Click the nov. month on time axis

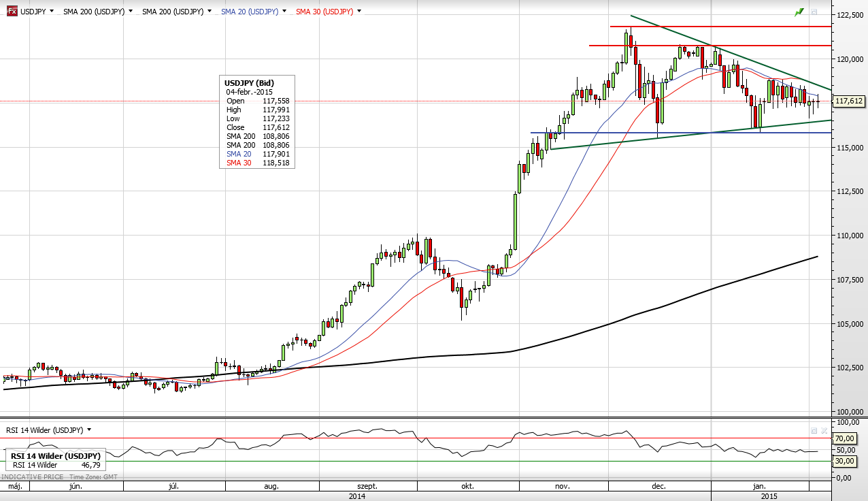[x=562, y=486]
